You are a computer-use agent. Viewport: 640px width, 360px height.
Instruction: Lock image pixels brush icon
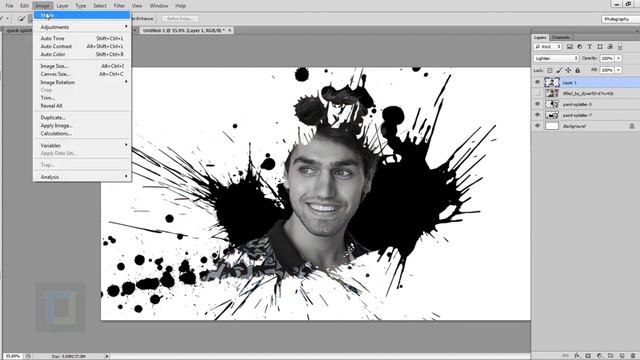559,70
